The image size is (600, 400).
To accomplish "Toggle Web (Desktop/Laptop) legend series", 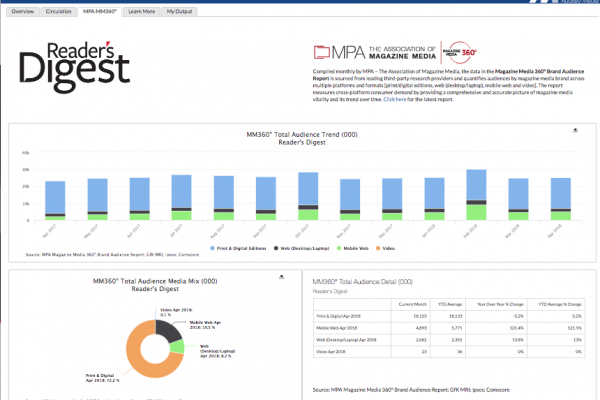I will point(302,248).
